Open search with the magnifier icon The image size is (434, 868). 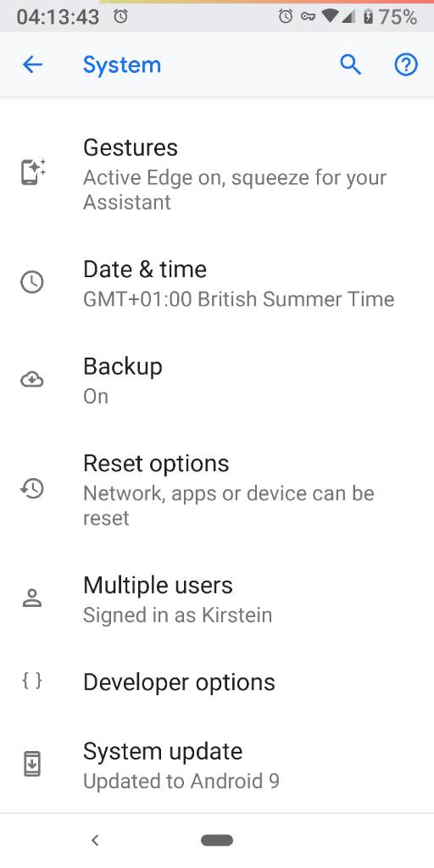(350, 65)
